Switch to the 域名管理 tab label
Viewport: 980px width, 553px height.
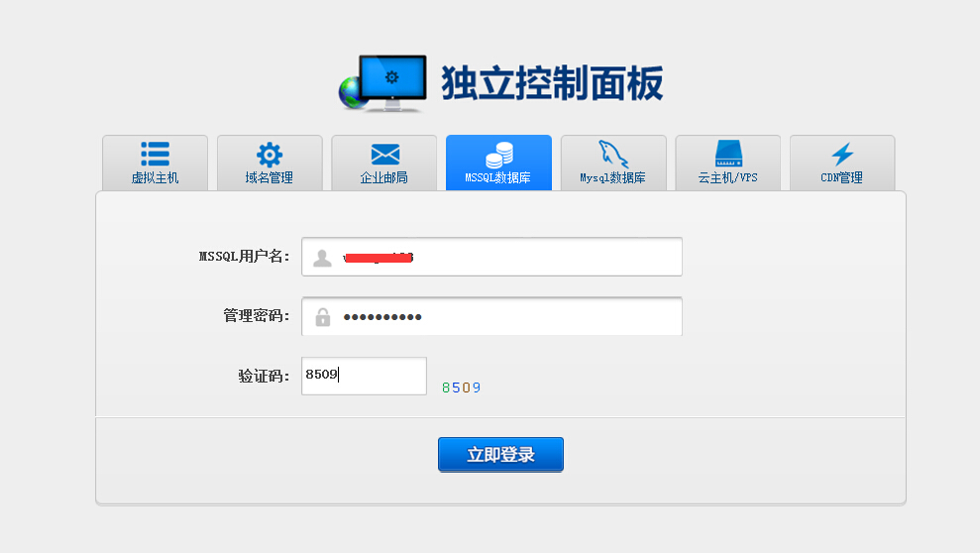click(270, 178)
